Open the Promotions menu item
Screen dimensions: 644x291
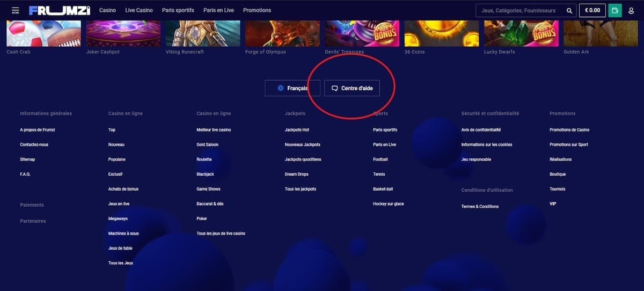257,10
